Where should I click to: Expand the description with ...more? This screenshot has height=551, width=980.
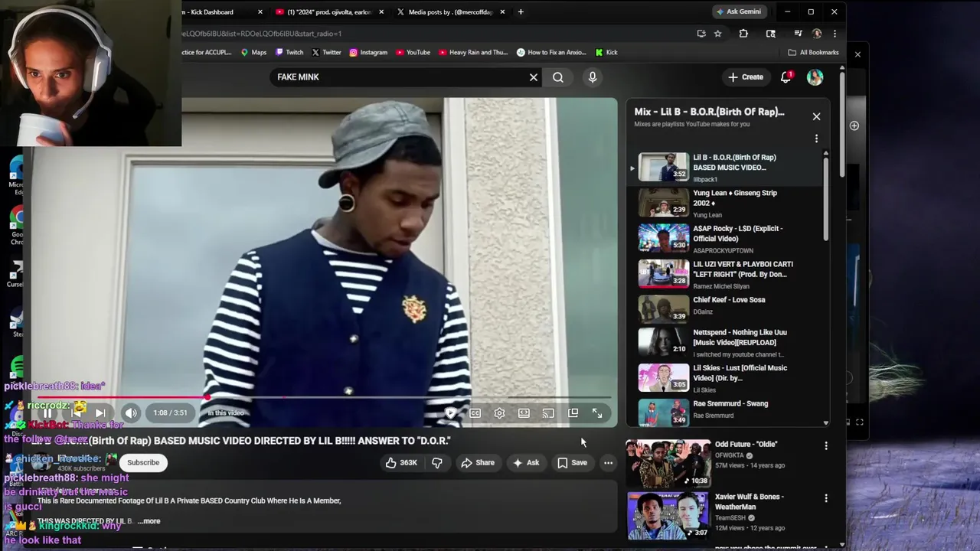tap(149, 521)
